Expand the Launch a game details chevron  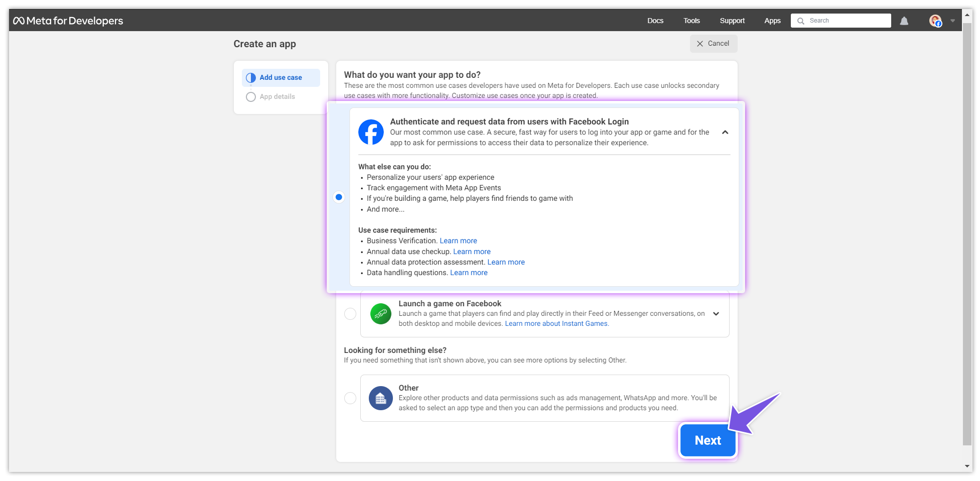click(x=716, y=313)
